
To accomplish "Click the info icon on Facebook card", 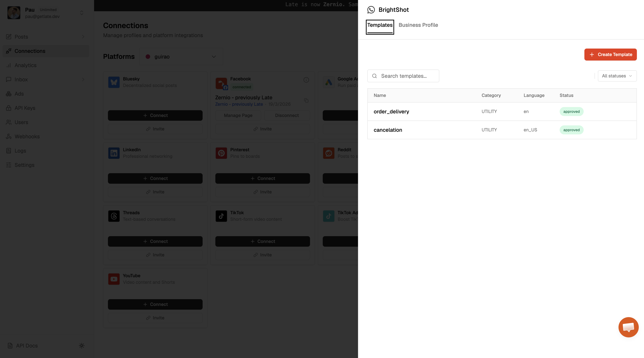I will point(306,80).
